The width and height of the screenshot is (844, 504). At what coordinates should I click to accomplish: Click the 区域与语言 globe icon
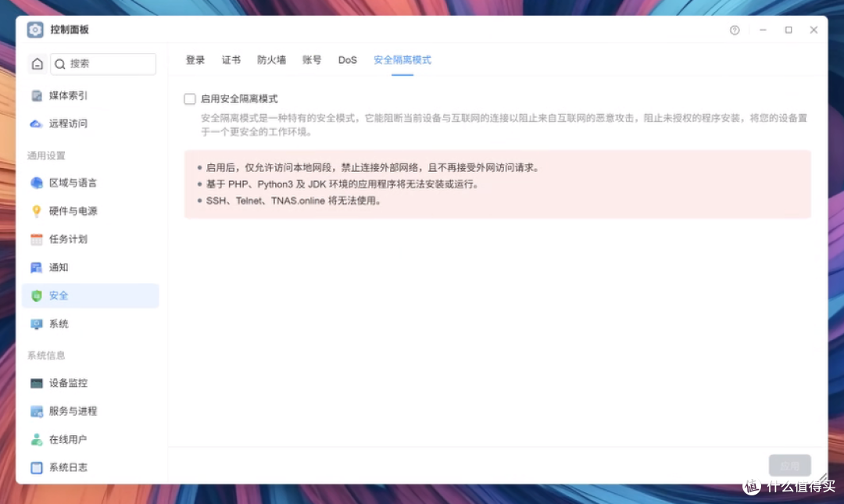(x=37, y=183)
